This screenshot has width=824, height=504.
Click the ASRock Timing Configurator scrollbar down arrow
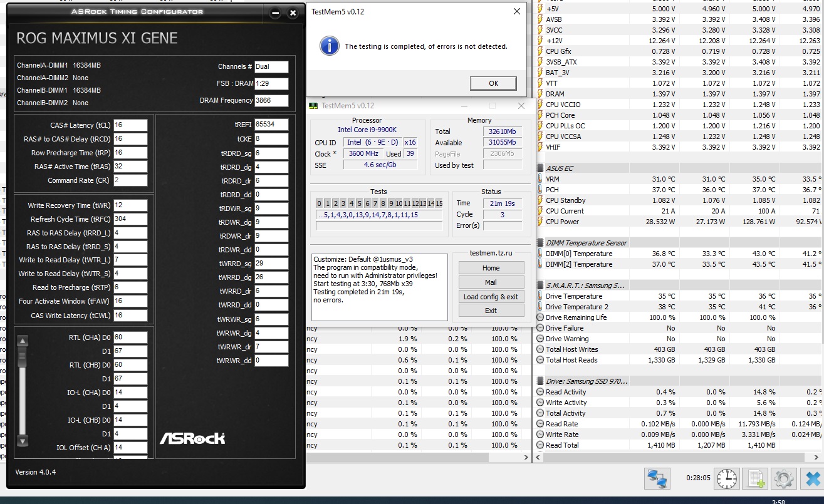click(x=23, y=441)
